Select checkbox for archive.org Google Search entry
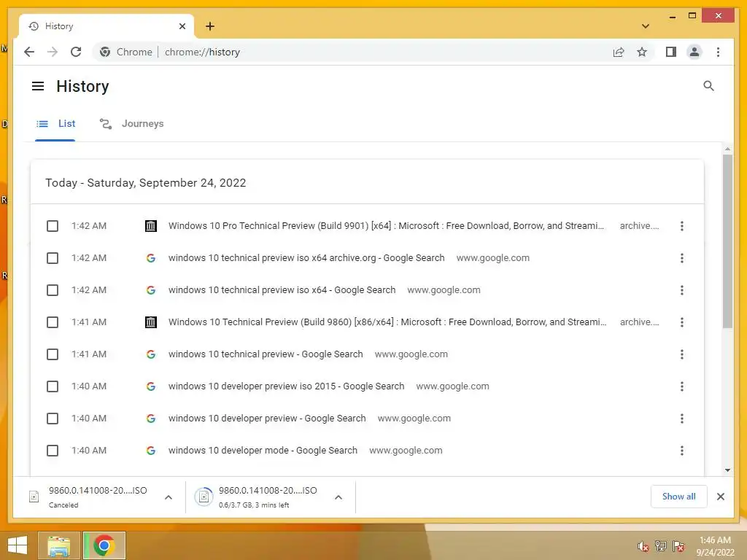Image resolution: width=747 pixels, height=560 pixels. coord(53,258)
